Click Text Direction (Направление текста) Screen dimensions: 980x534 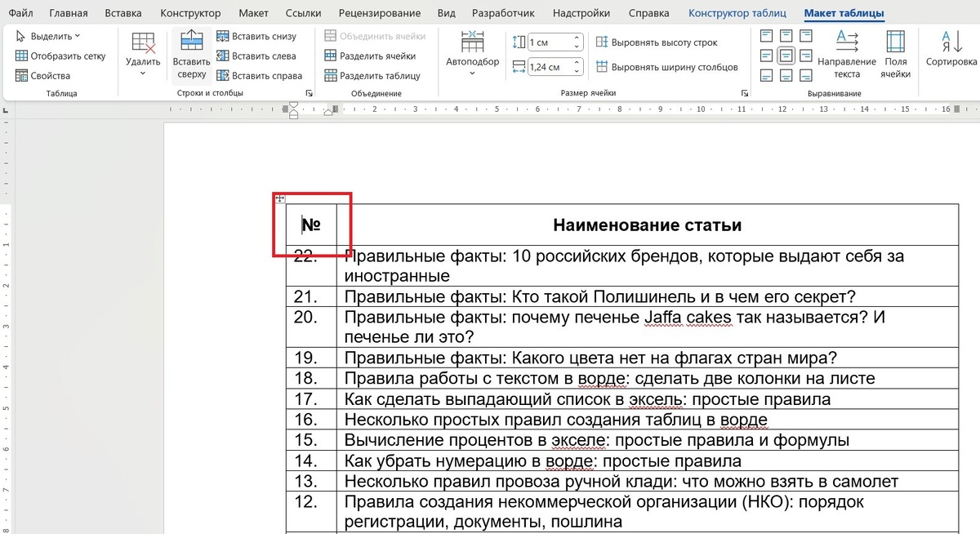point(847,55)
